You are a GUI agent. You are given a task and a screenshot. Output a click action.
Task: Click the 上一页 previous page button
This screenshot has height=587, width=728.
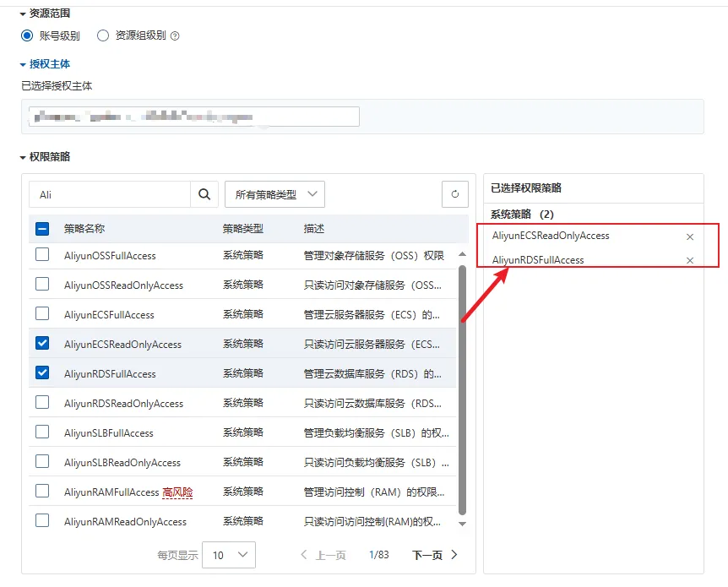[323, 555]
